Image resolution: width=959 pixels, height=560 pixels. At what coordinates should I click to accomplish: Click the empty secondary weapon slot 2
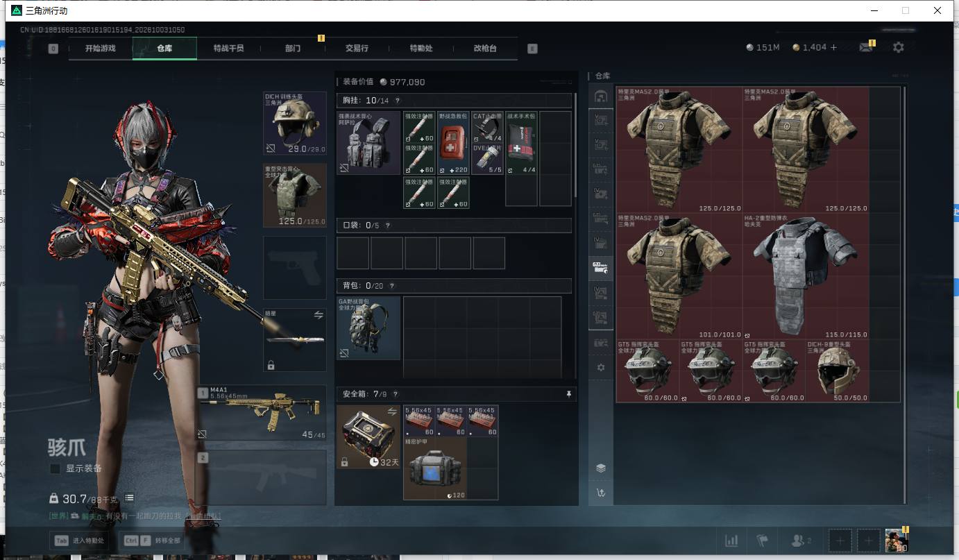click(x=261, y=477)
